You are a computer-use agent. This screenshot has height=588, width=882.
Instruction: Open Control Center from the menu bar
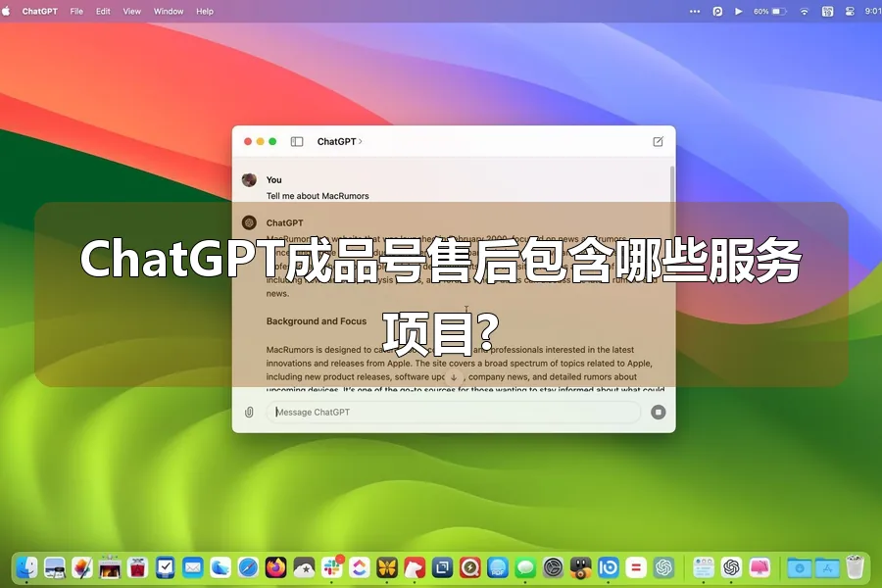850,11
